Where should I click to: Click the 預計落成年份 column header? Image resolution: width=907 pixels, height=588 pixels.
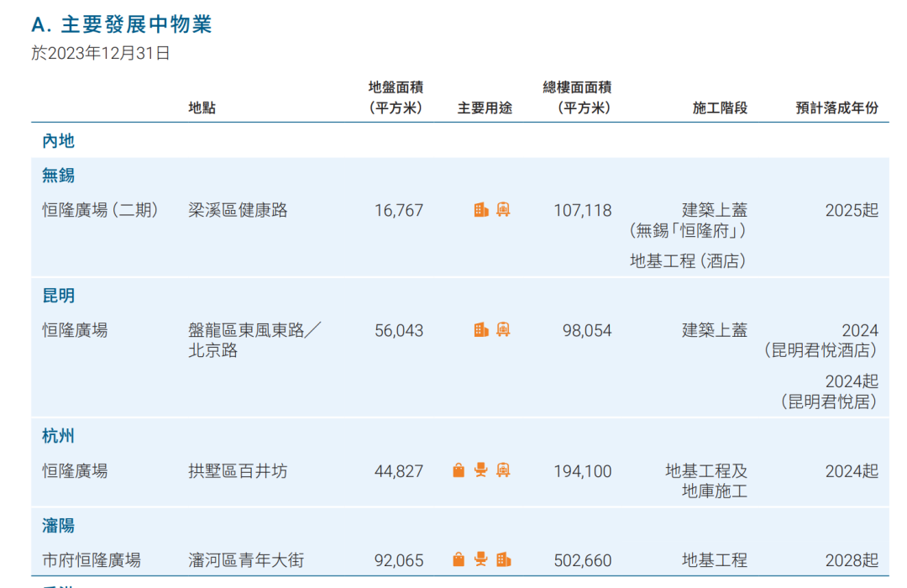(836, 108)
